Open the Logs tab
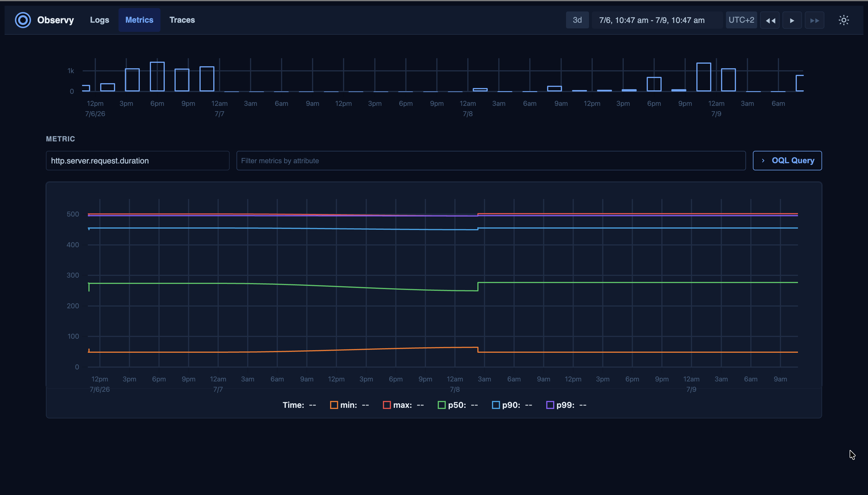This screenshot has height=495, width=868. tap(99, 20)
